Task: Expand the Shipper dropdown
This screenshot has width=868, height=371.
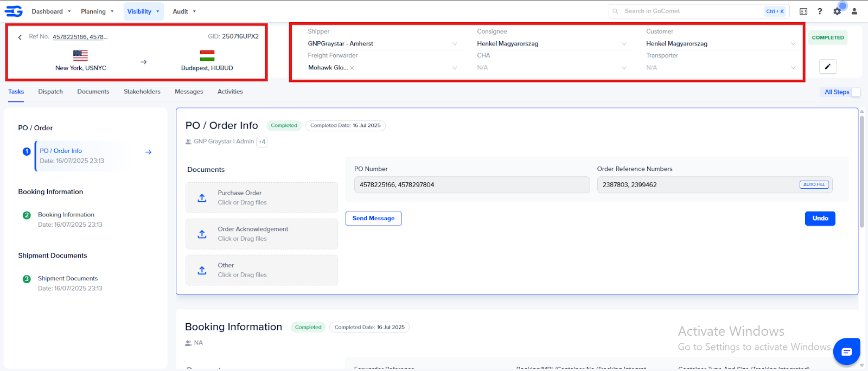Action: (455, 44)
